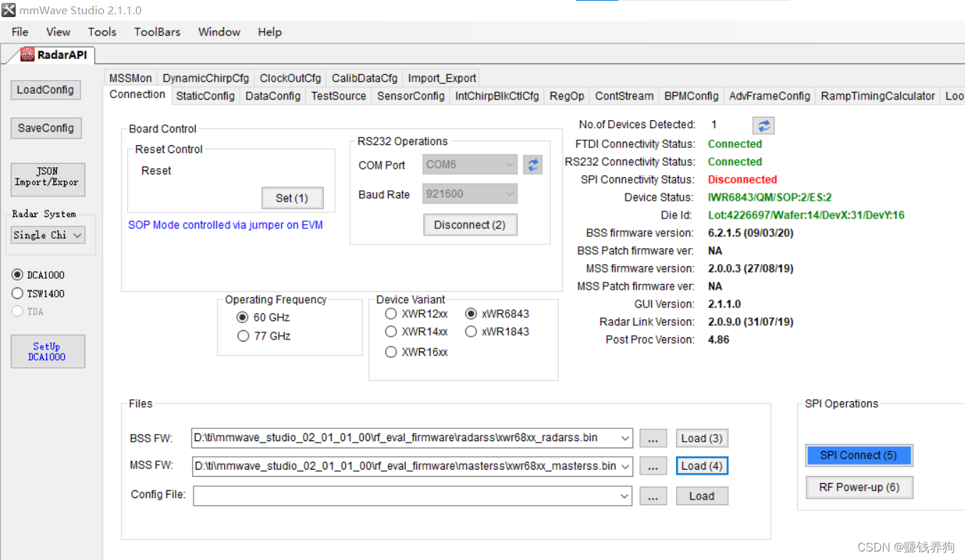Open the ToolBars menu

(x=157, y=32)
